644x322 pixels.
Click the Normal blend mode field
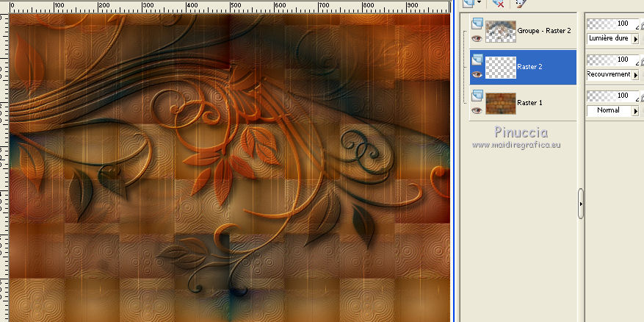[609, 110]
